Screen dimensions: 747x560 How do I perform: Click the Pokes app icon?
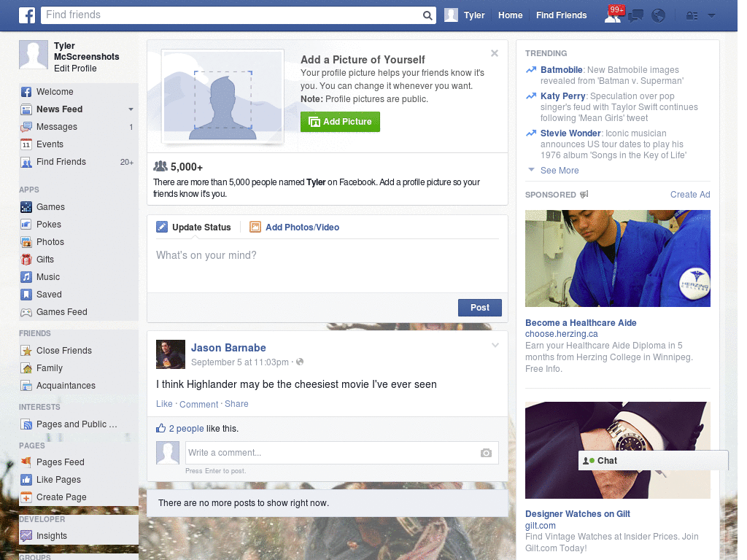(x=26, y=225)
